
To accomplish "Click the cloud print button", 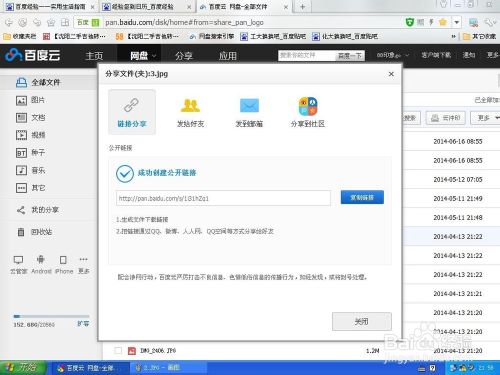I will point(446,118).
